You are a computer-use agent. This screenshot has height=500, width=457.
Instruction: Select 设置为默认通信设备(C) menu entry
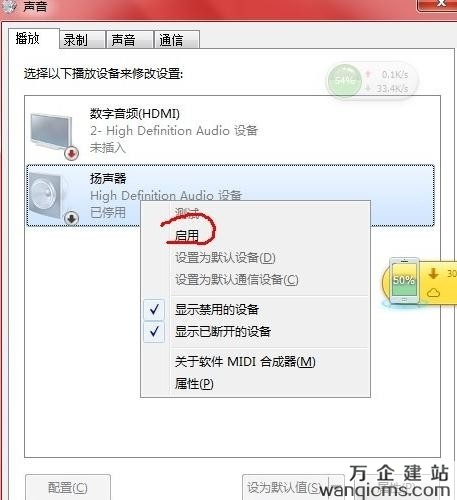click(x=237, y=279)
